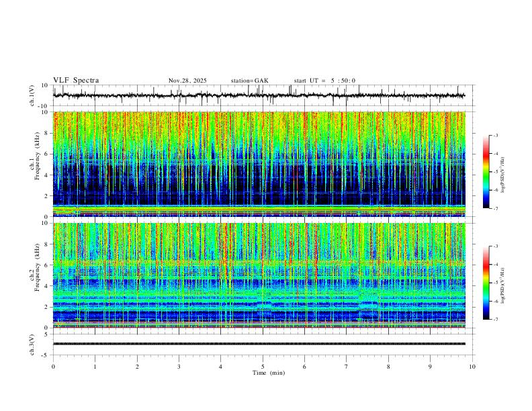Click the ch.2 "Frequency (kHz)" axis label
The height and width of the screenshot is (411, 532).
37,267
